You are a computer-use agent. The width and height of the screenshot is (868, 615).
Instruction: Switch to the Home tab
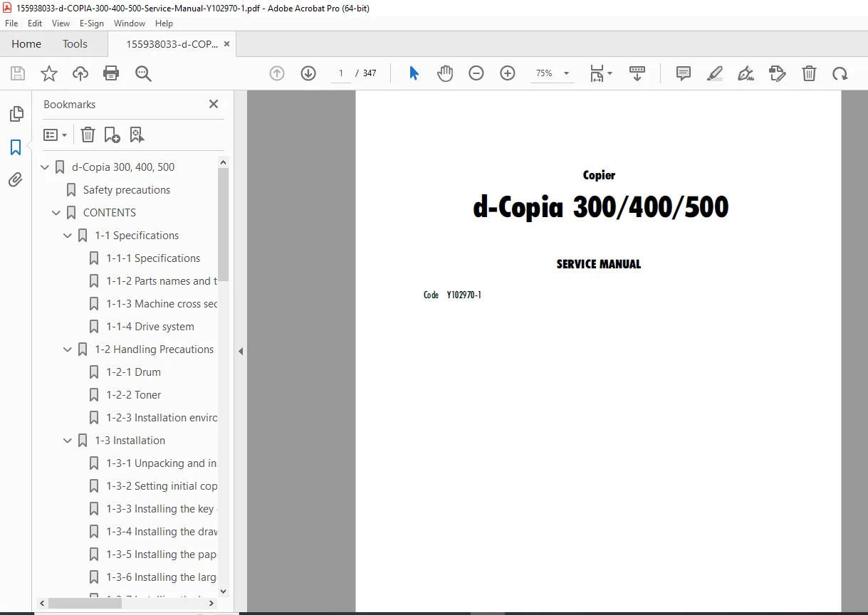tap(26, 43)
